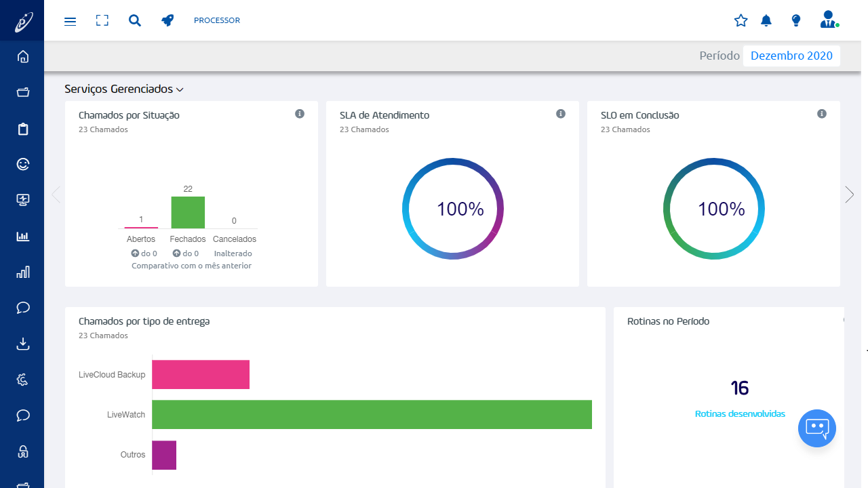868x488 pixels.
Task: Click the Outros axis label
Action: pyautogui.click(x=133, y=455)
